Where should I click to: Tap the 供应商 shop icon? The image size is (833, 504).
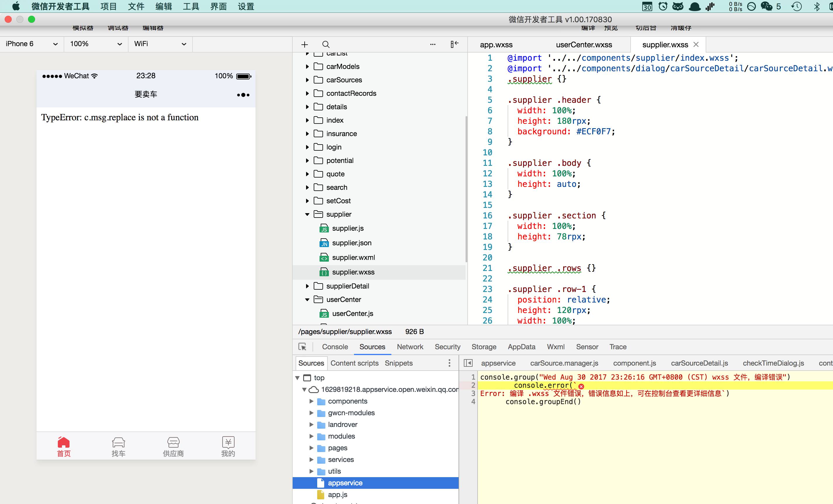pos(173,442)
